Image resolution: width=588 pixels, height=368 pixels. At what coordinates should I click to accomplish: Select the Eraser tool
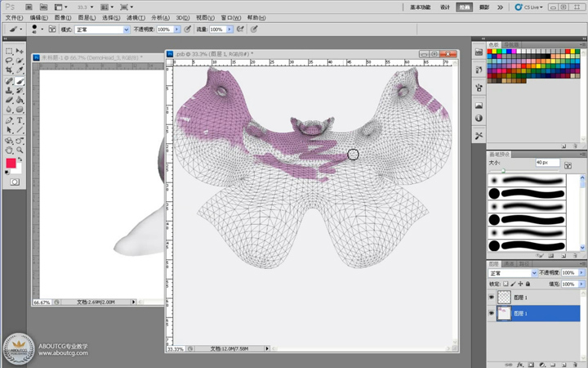[x=9, y=100]
